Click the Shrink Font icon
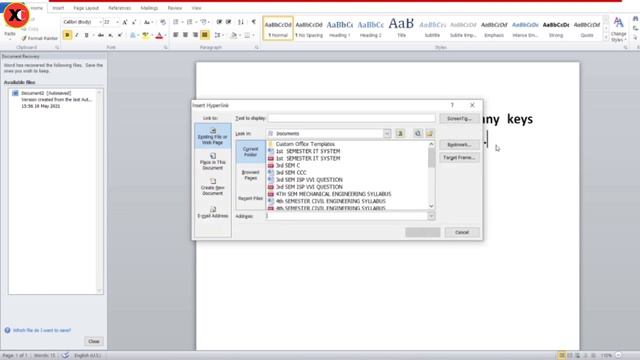The image size is (640, 360). click(134, 22)
